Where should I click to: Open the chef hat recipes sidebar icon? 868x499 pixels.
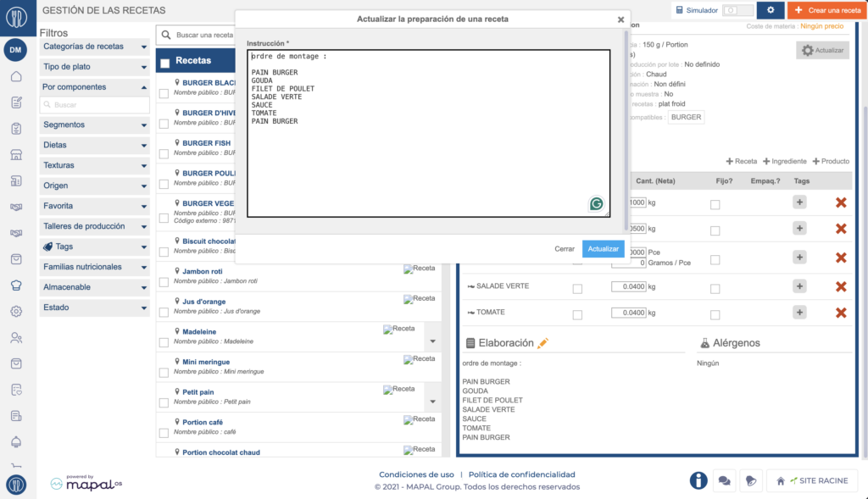point(16,286)
